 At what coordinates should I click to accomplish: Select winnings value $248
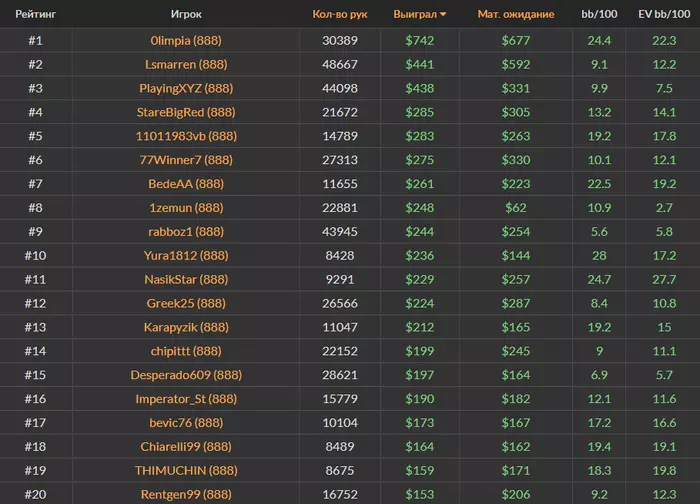[419, 208]
